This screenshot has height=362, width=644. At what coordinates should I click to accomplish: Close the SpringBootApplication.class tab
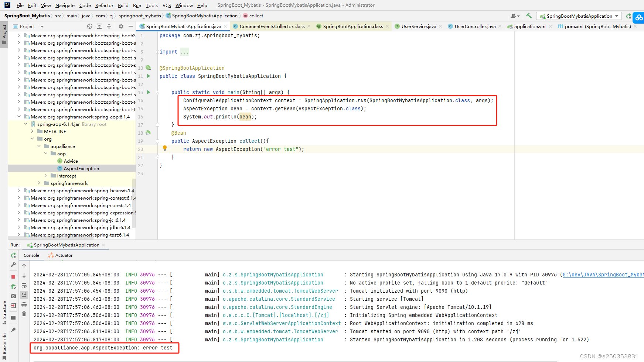pyautogui.click(x=387, y=26)
